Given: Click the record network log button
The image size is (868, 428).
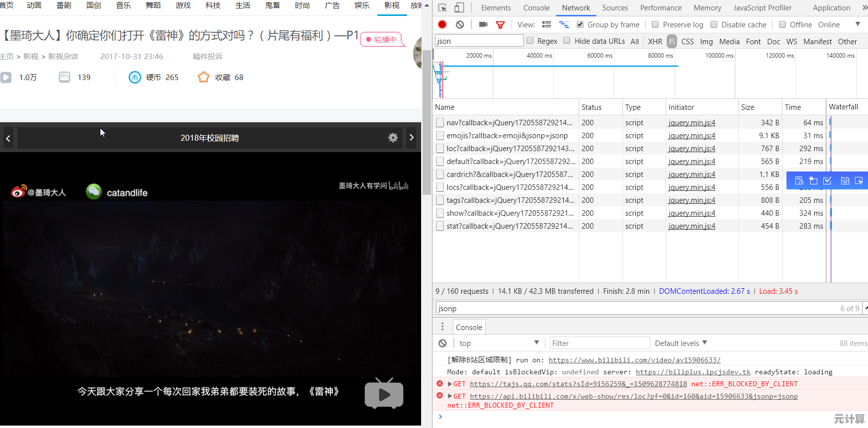Looking at the screenshot, I should click(442, 24).
